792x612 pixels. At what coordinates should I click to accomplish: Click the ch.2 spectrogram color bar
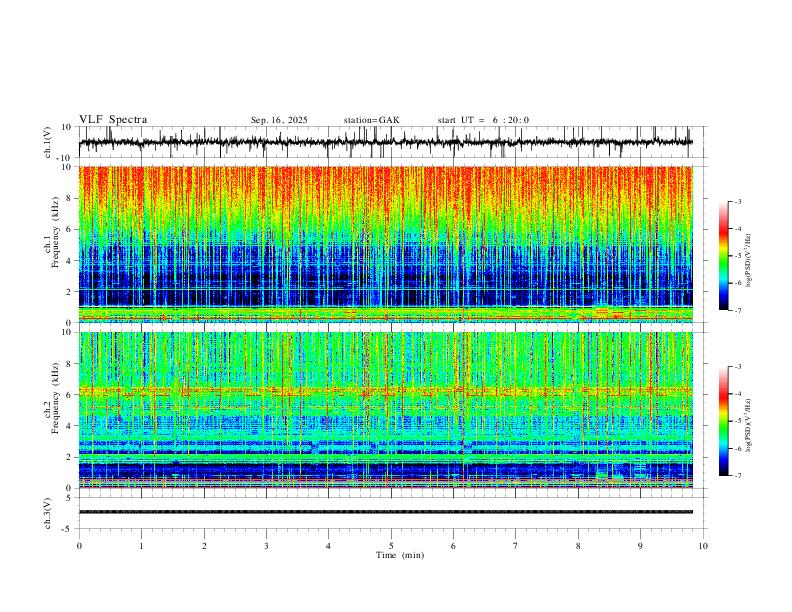(724, 421)
